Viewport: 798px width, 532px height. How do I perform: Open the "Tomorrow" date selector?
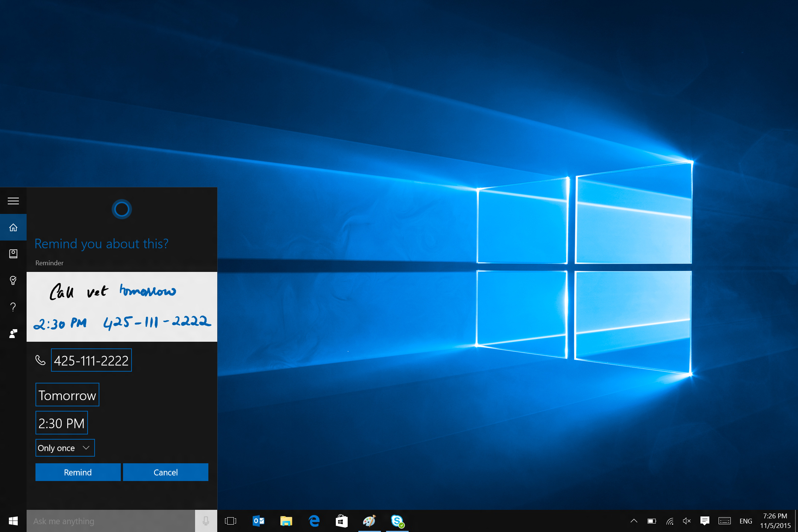point(67,395)
